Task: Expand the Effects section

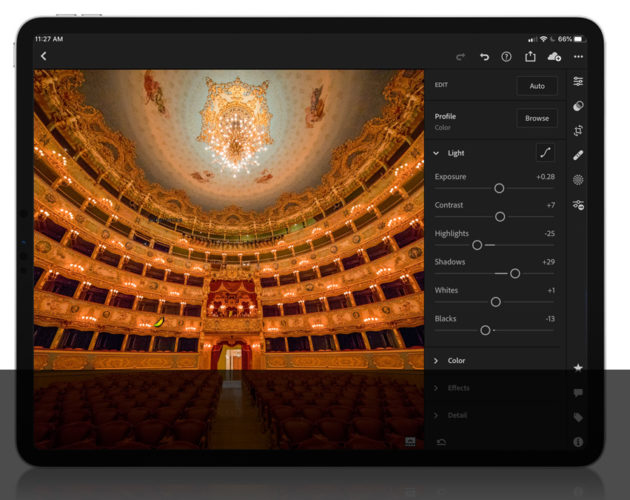Action: [x=436, y=388]
